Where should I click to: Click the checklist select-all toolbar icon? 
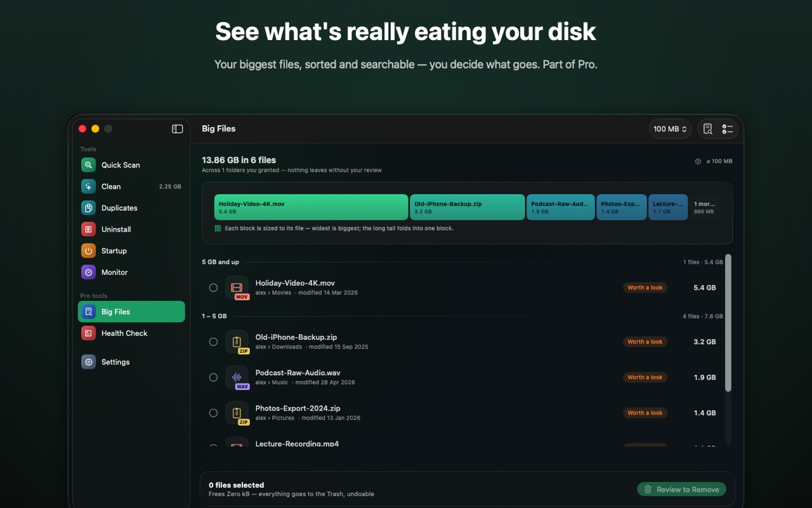click(x=728, y=129)
